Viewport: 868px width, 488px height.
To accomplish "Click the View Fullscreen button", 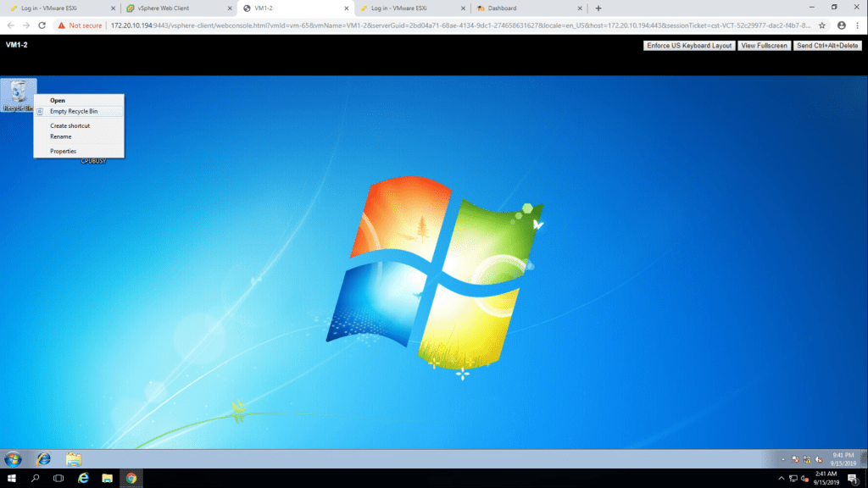I will [764, 46].
